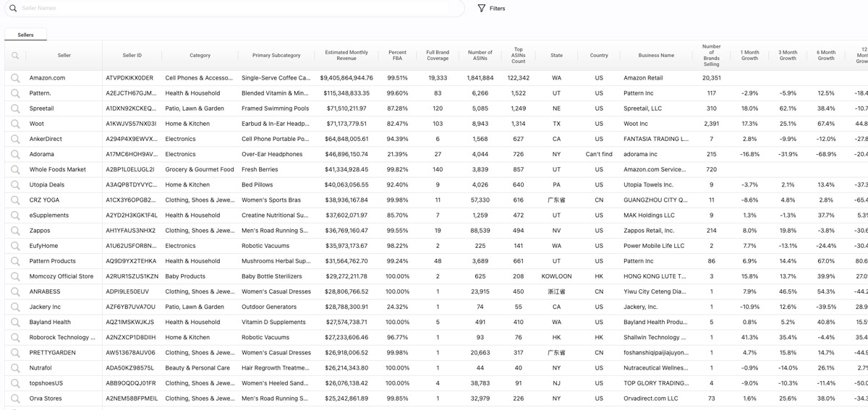
Task: Open details magnifier for eSupplements row
Action: coord(15,215)
